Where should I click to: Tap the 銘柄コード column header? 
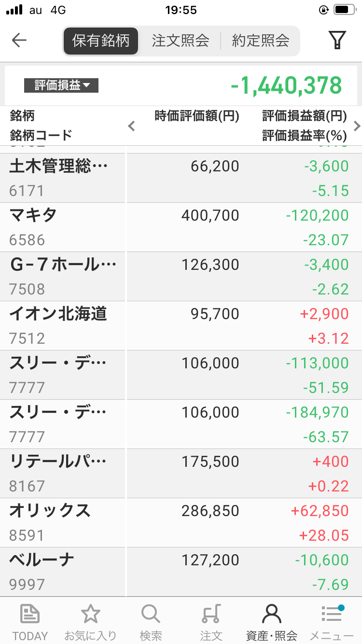41,135
